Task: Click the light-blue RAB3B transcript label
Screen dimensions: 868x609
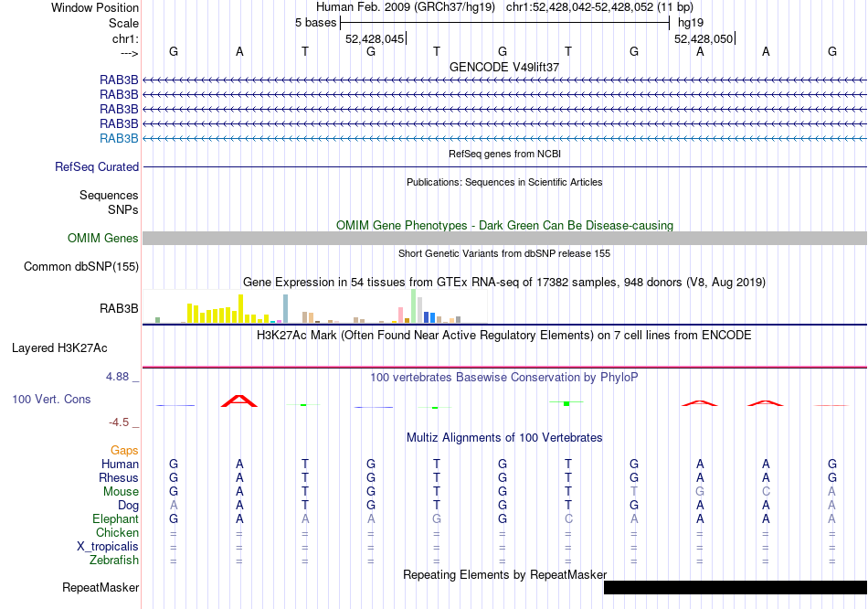Action: [x=119, y=139]
